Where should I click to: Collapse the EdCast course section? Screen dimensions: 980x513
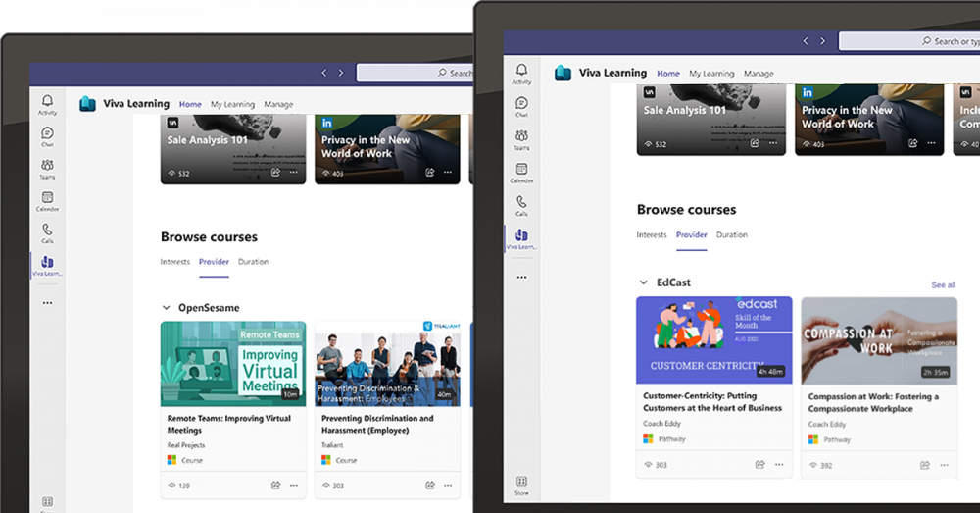point(643,282)
